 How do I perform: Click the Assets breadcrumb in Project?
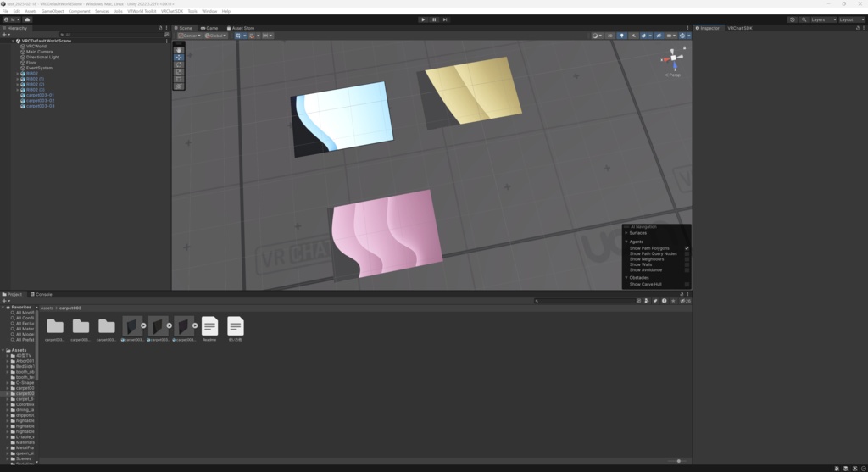(47, 308)
